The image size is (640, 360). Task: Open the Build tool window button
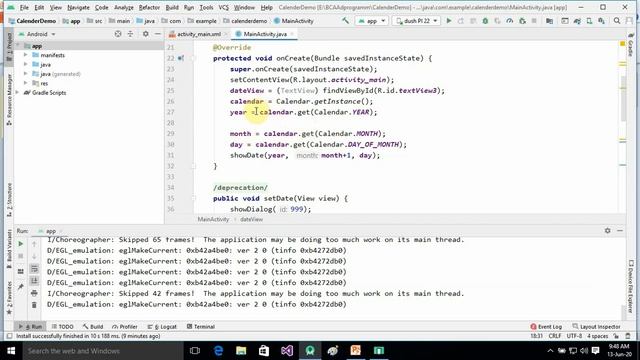click(x=93, y=327)
